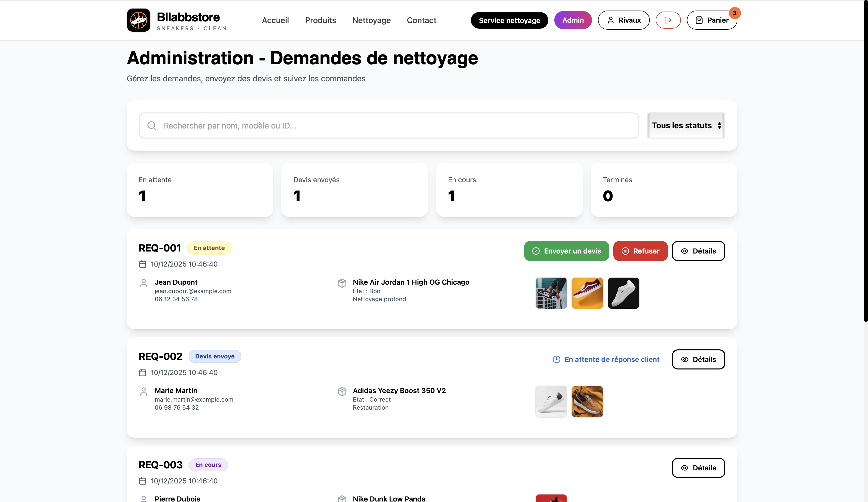View Détails for REQ-003
The image size is (868, 502).
(x=698, y=468)
